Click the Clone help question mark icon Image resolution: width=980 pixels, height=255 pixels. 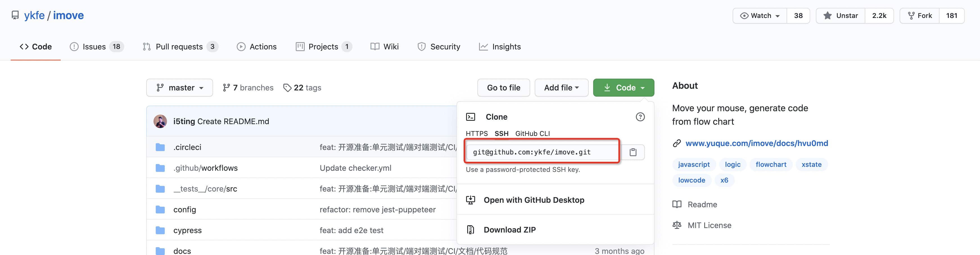click(x=640, y=117)
